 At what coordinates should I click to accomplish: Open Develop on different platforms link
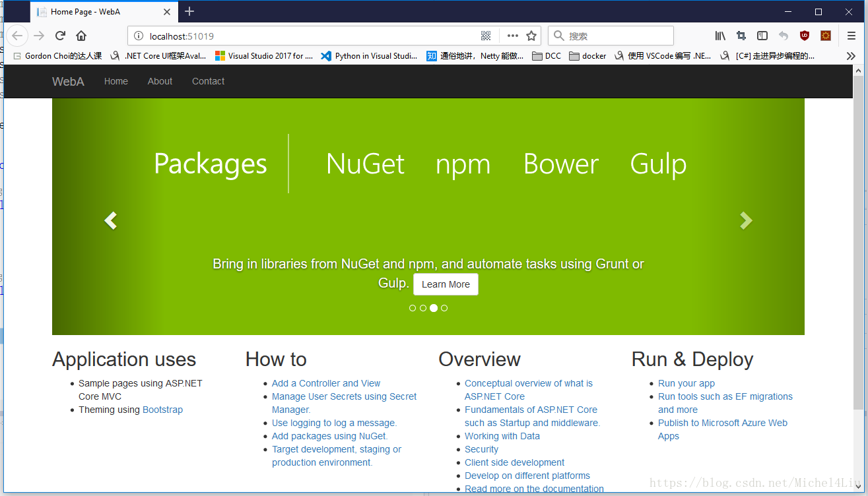tap(527, 476)
